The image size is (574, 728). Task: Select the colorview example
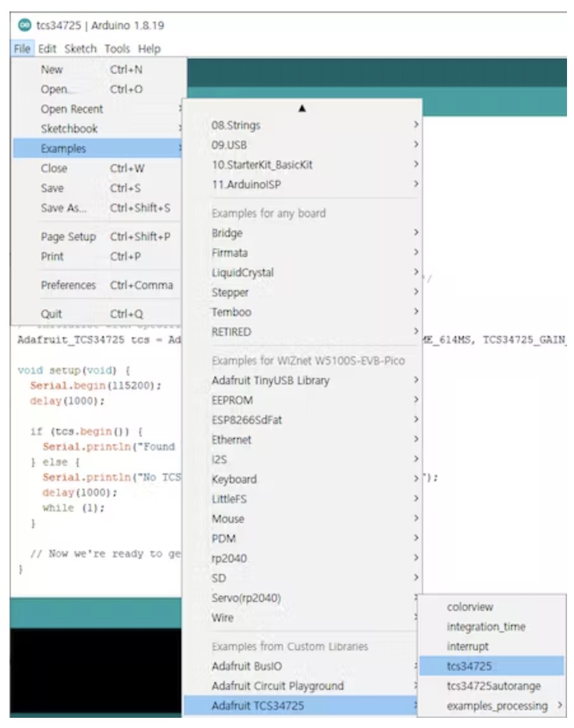[x=470, y=607]
